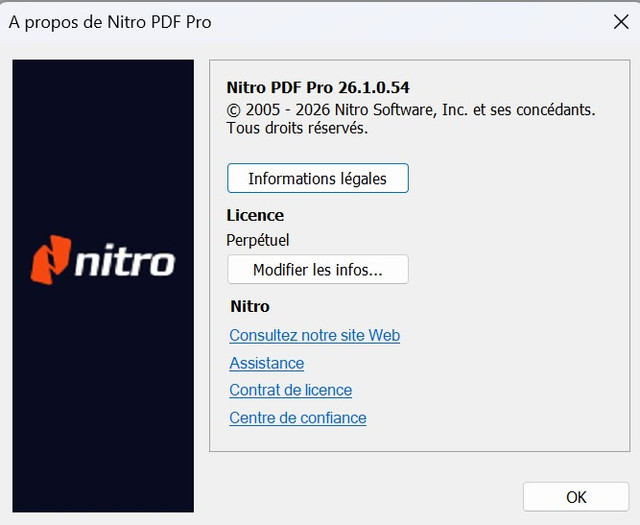This screenshot has height=525, width=640.
Task: Close the A propos de Nitro PDF Pro dialog
Action: pos(621,22)
